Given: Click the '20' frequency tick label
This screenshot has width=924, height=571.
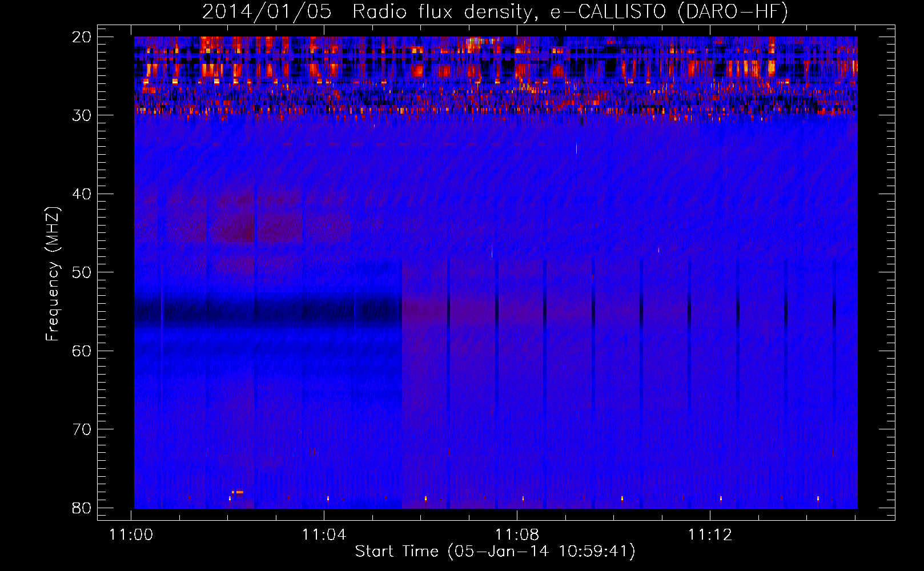Looking at the screenshot, I should [82, 37].
